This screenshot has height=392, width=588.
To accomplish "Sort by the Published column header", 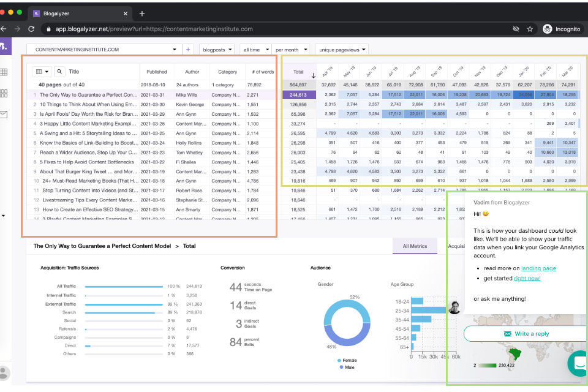I will (157, 72).
